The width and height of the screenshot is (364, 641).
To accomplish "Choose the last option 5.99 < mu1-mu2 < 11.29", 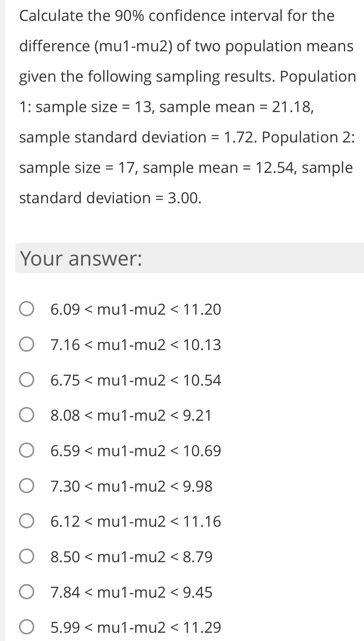I will (x=27, y=628).
